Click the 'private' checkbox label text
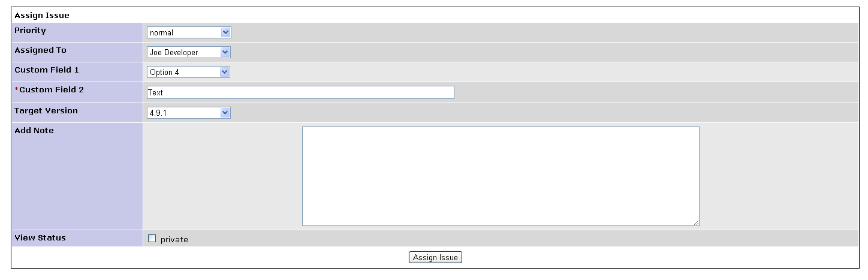The width and height of the screenshot is (868, 280). click(x=174, y=239)
